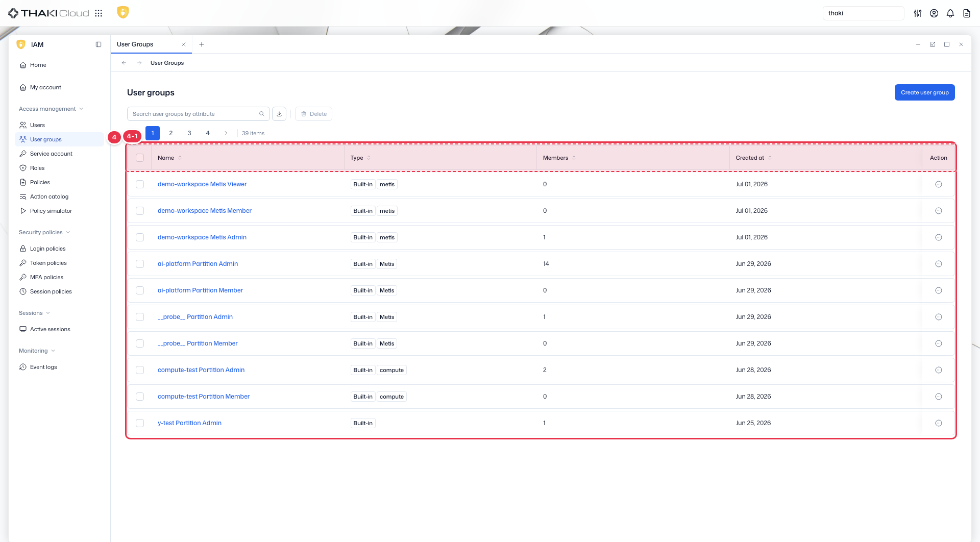
Task: Focus the search user groups field
Action: 198,114
